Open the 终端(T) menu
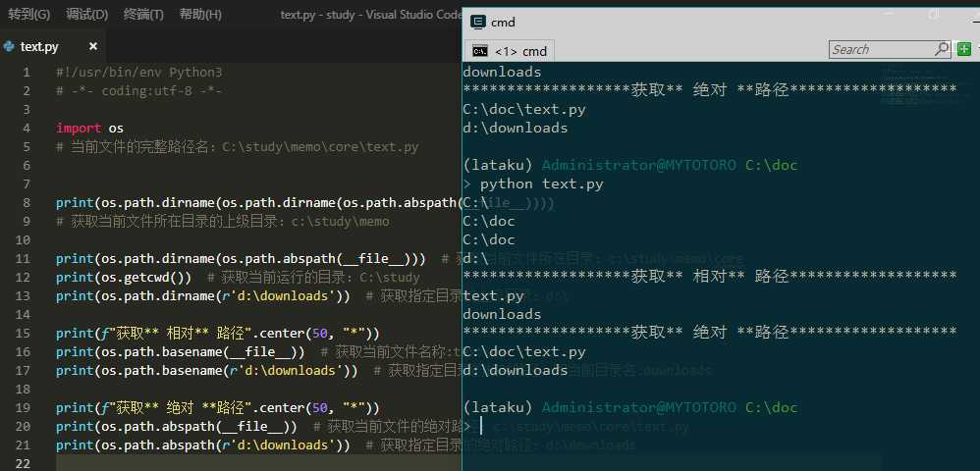 coord(143,15)
